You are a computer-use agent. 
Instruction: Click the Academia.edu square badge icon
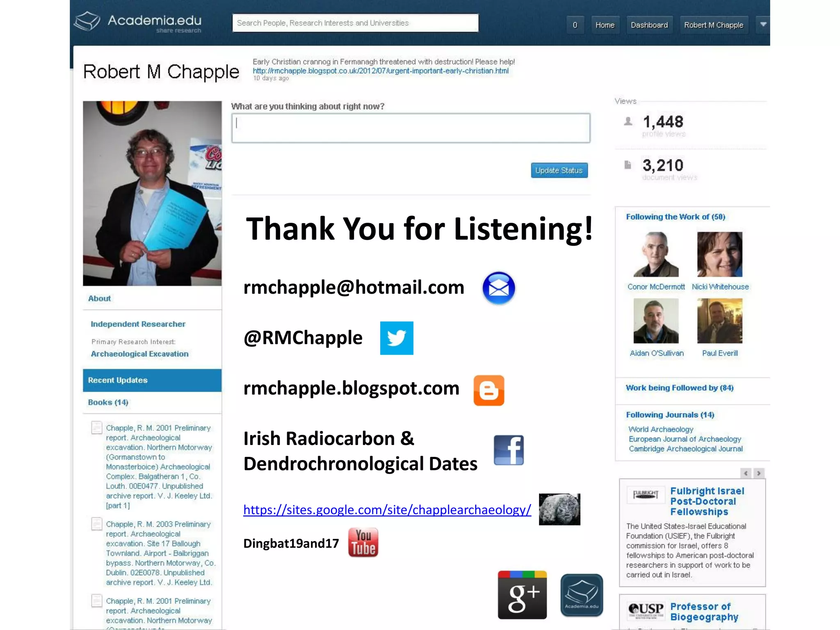click(582, 595)
